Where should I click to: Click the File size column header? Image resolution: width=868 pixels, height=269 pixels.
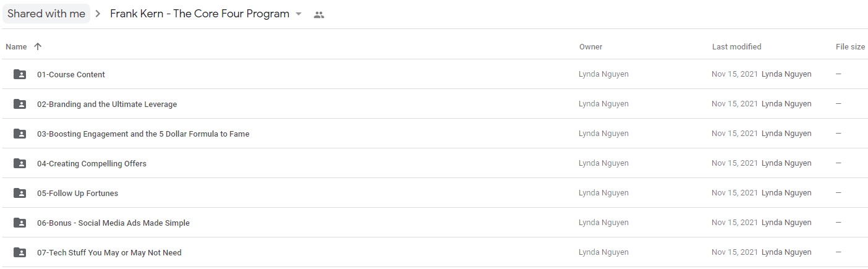(x=850, y=46)
